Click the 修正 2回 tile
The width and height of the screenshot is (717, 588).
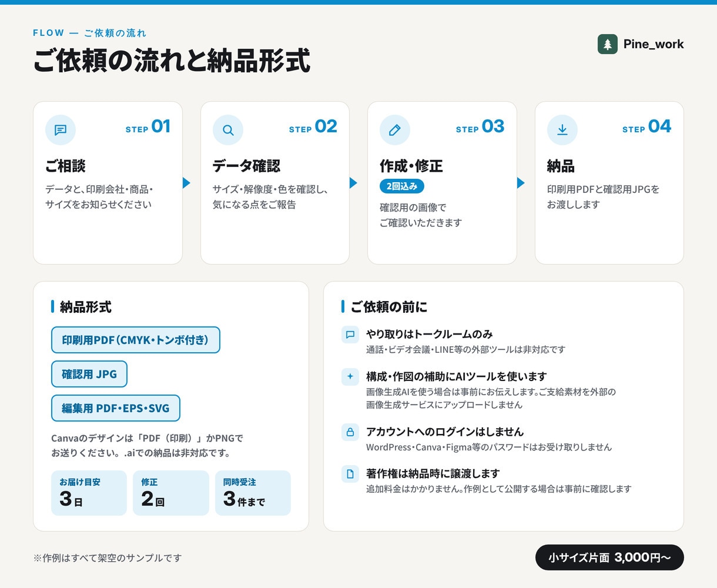(171, 493)
